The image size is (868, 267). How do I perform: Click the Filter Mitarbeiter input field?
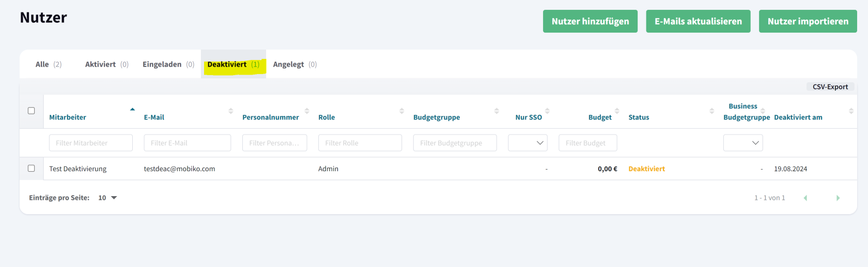(x=91, y=143)
